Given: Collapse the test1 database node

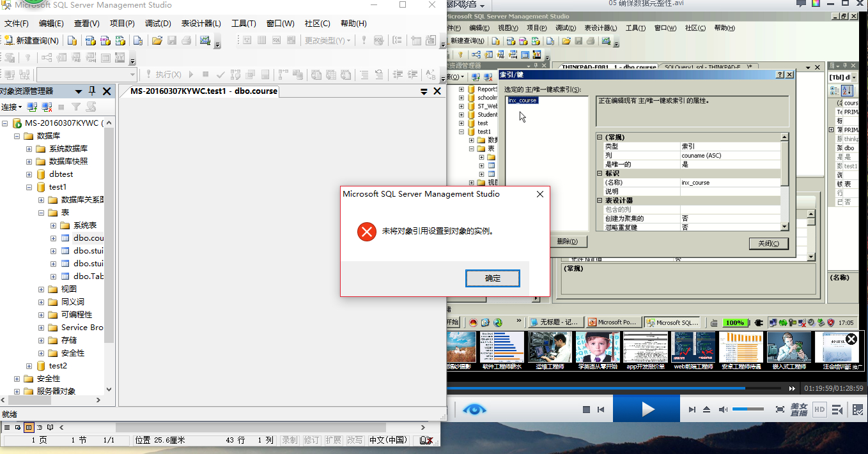Looking at the screenshot, I should click(x=29, y=187).
